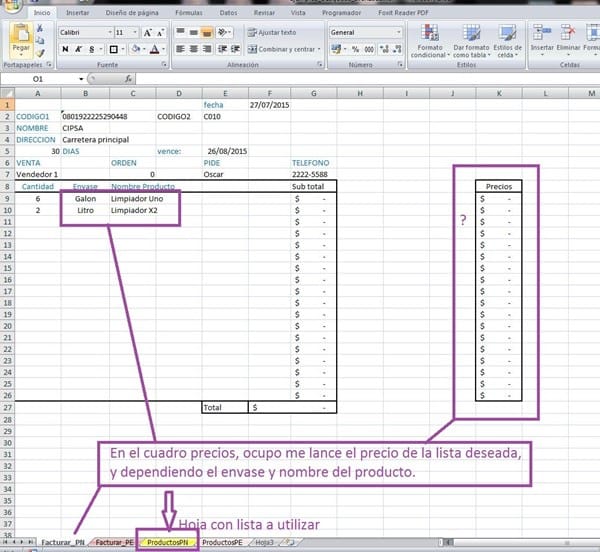Align text left in Alineación group
Image resolution: width=600 pixels, height=552 pixels.
180,49
